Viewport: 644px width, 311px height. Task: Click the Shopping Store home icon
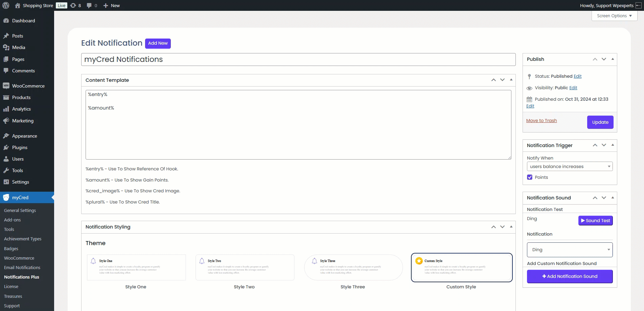pos(18,5)
